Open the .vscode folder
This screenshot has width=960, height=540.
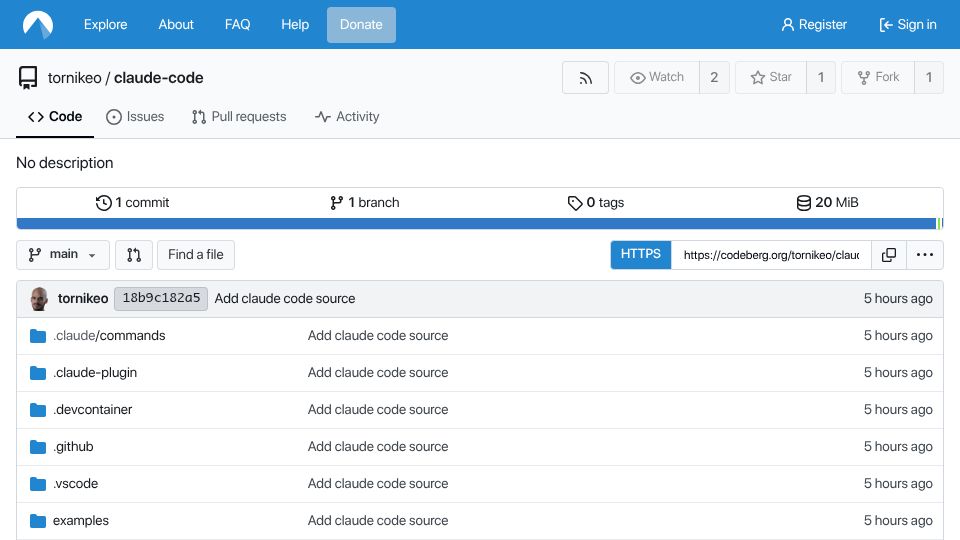pos(75,484)
